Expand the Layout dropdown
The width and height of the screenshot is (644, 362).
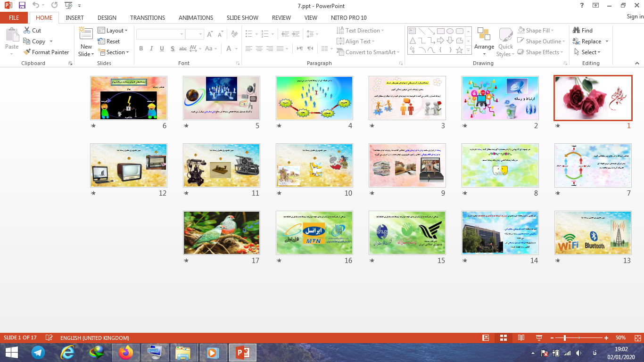113,31
